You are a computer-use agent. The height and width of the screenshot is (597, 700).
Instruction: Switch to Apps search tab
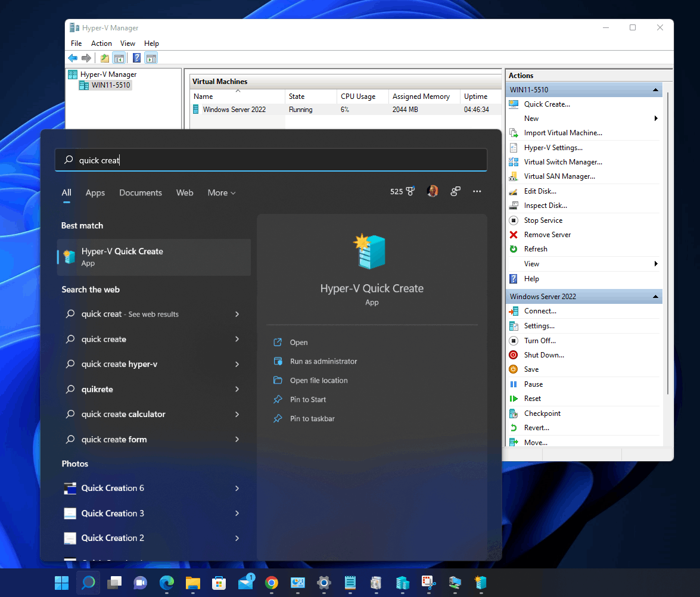(95, 192)
